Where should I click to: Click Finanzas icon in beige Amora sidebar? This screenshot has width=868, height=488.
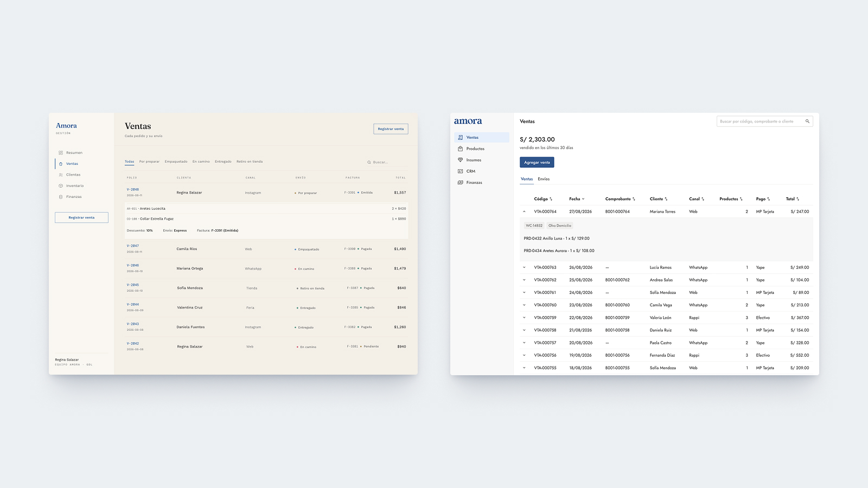[61, 197]
